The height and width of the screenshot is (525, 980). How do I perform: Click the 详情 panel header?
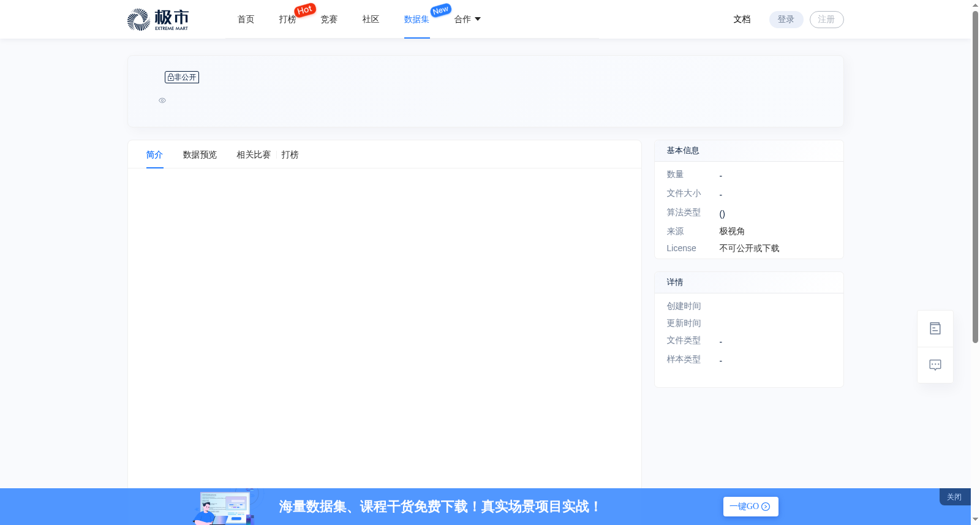[749, 282]
